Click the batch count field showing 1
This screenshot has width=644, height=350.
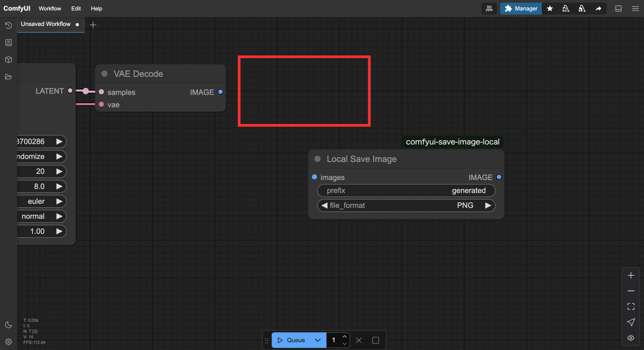333,340
